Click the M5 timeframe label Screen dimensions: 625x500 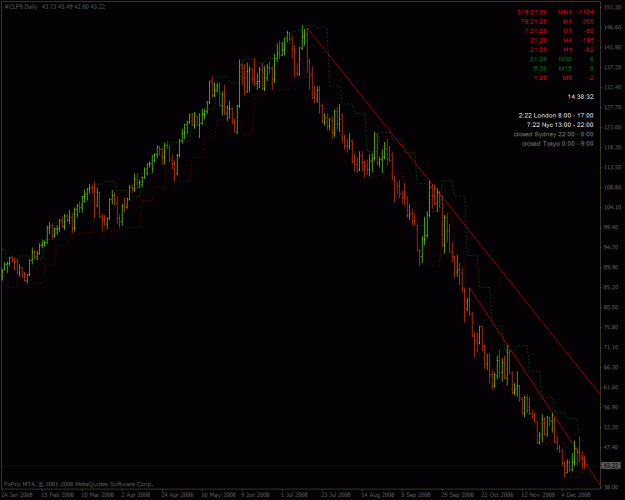coord(567,78)
